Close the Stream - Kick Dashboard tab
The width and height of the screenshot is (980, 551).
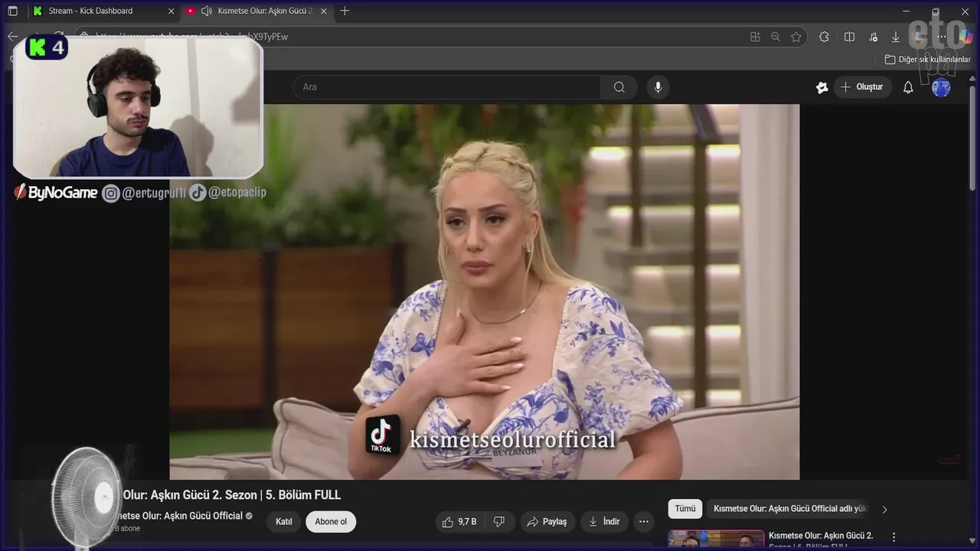click(x=171, y=11)
